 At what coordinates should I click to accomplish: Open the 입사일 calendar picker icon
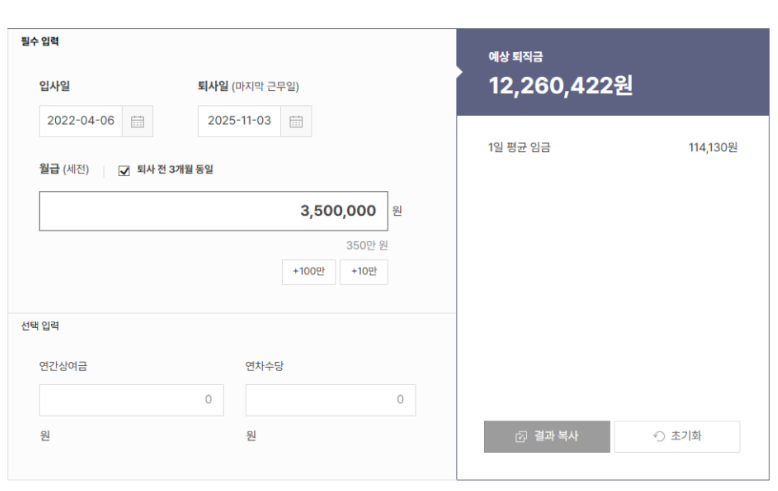pyautogui.click(x=138, y=121)
